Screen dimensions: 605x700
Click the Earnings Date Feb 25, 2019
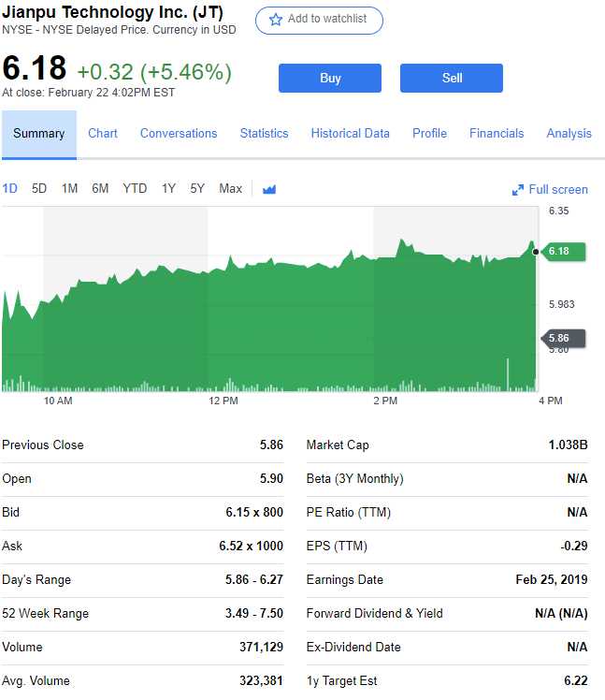pyautogui.click(x=552, y=580)
